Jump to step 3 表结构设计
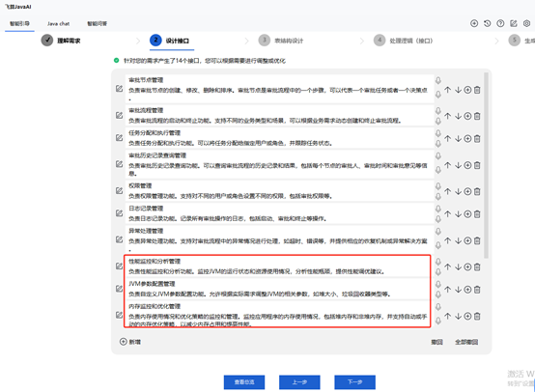The height and width of the screenshot is (392, 535). [281, 41]
